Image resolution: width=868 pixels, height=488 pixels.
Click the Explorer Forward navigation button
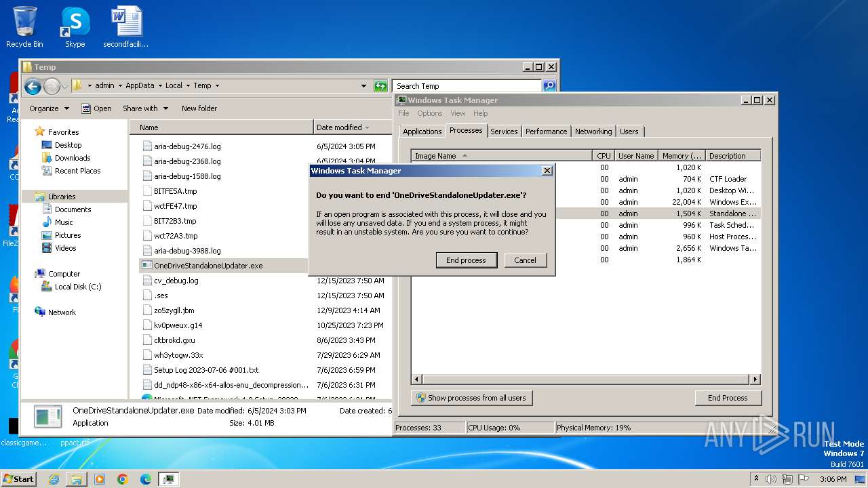[52, 86]
